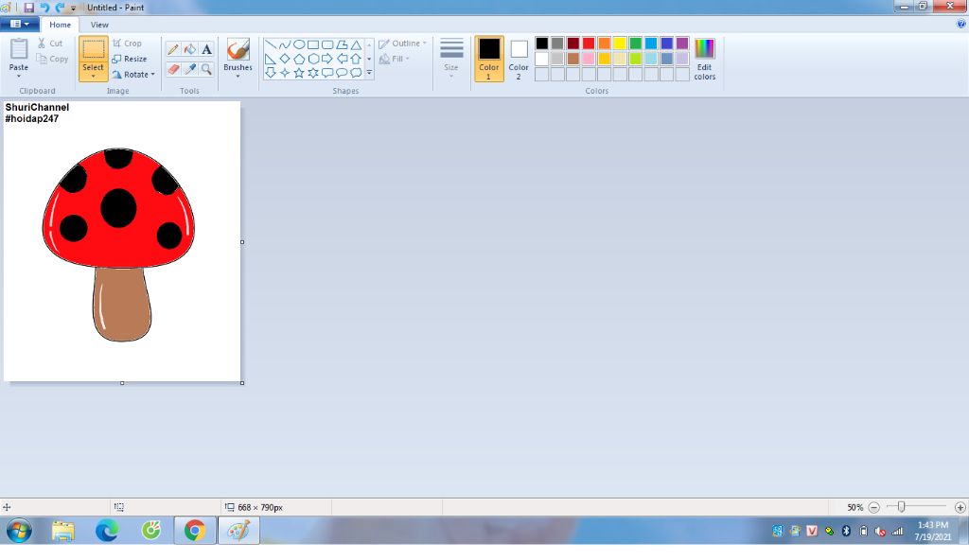Image resolution: width=969 pixels, height=560 pixels.
Task: Select the Hexagon shape
Action: (313, 59)
